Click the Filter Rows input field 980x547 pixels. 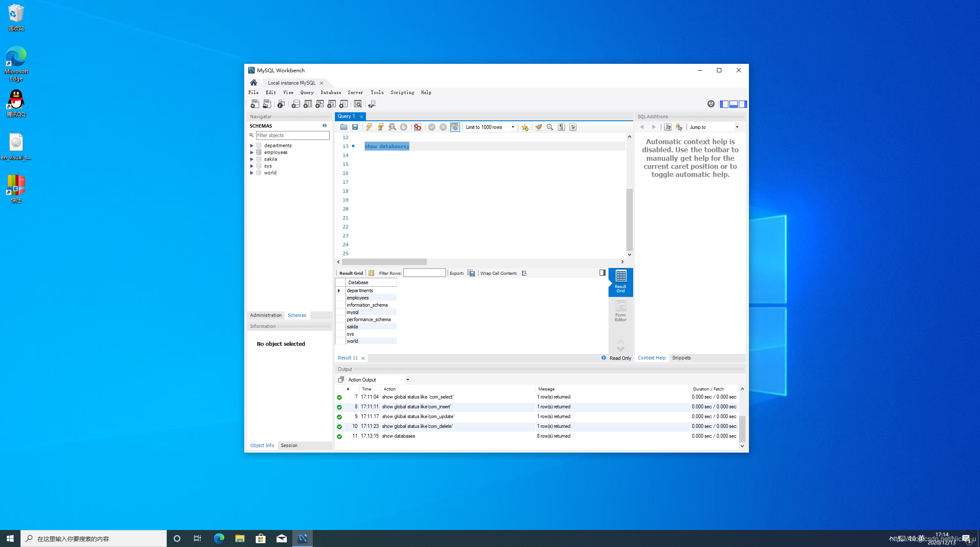click(x=424, y=273)
